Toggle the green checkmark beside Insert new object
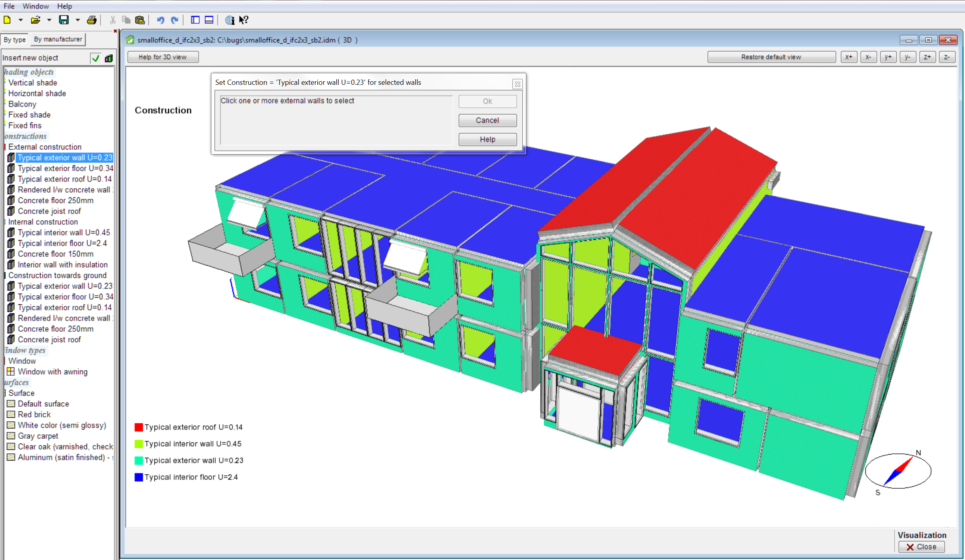965x560 pixels. [96, 58]
